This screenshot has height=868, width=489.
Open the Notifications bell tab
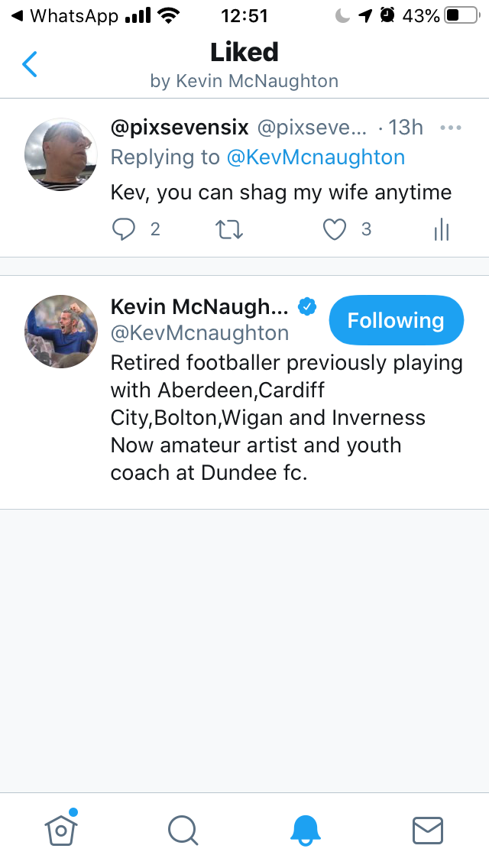click(x=306, y=830)
